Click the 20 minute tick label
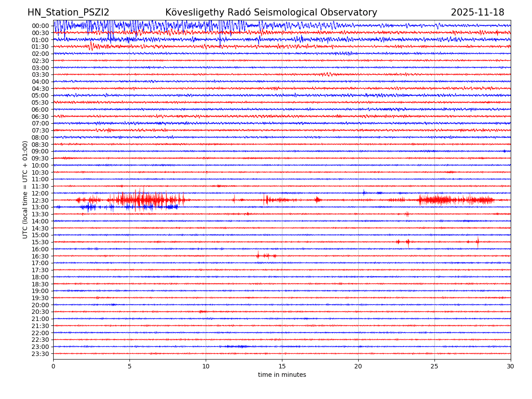Screen dimensions: 532x399 (x=358, y=367)
